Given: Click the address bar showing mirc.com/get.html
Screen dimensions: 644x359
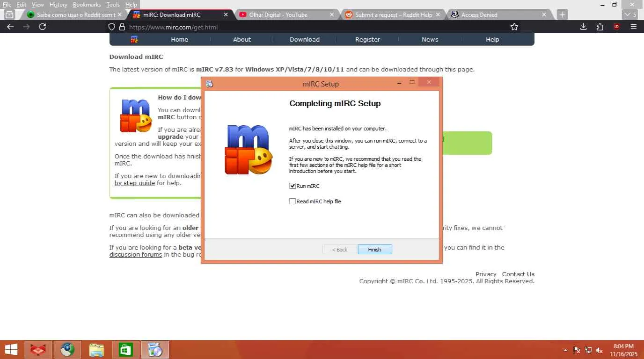Looking at the screenshot, I should 309,27.
